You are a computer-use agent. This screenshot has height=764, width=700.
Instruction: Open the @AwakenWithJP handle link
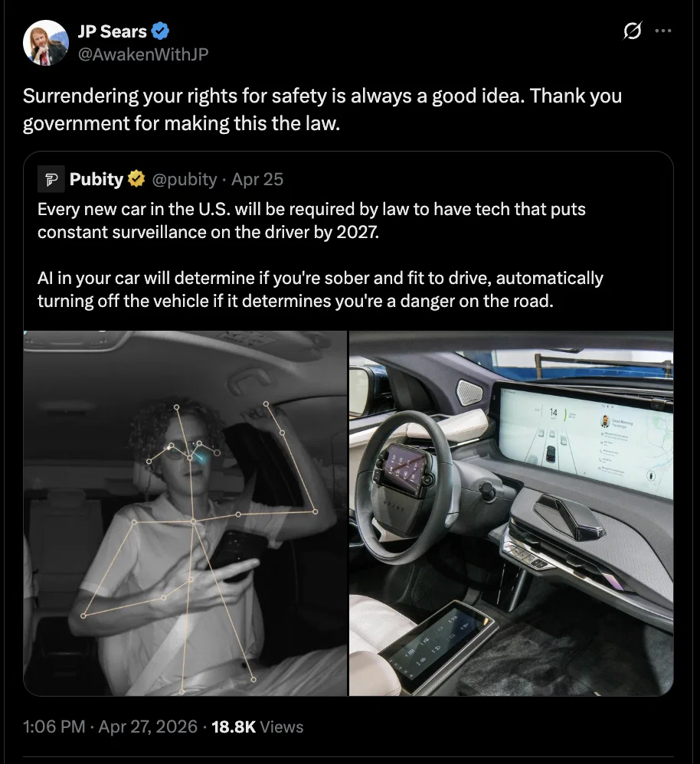tap(143, 53)
